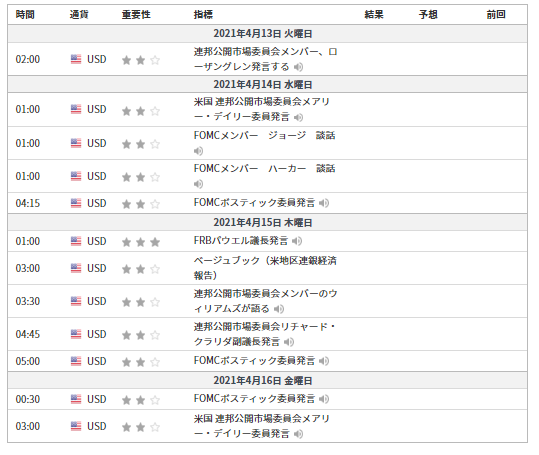Click three-star importance rating for Powell speech
Image resolution: width=539 pixels, height=455 pixels.
click(141, 242)
